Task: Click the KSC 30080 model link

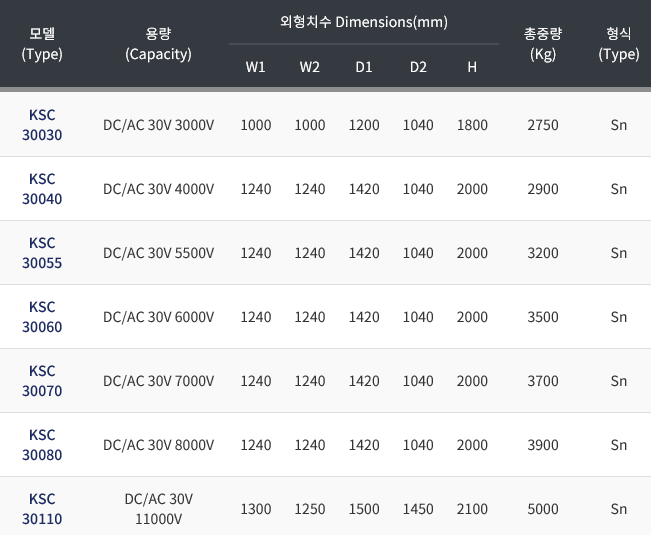Action: pos(42,445)
